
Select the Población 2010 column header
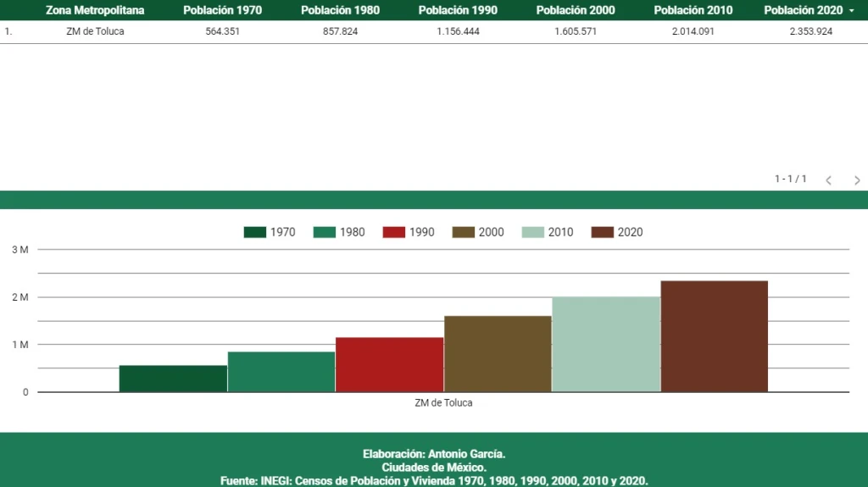coord(693,10)
